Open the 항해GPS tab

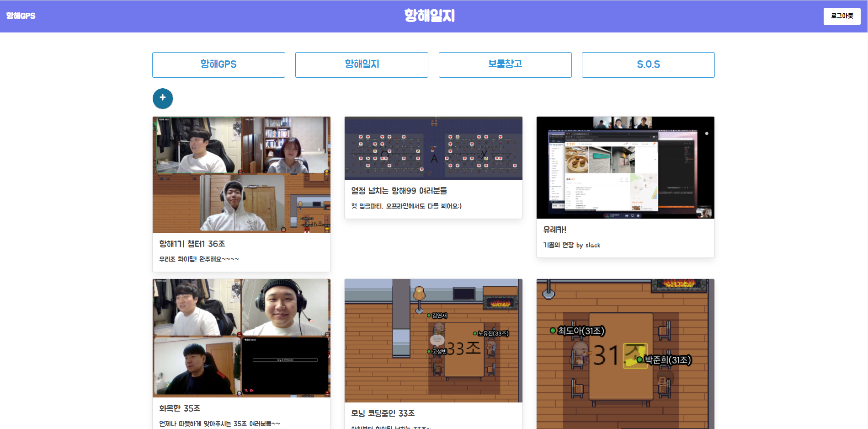point(218,64)
